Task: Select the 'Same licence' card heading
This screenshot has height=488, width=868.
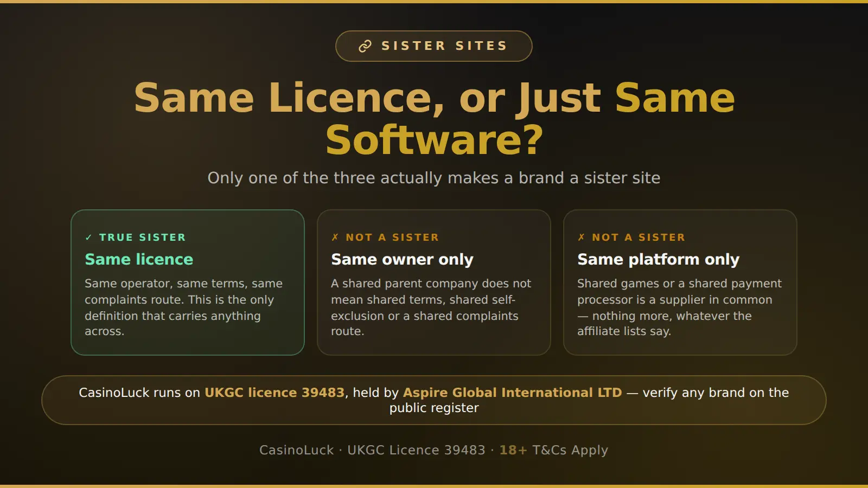Action: click(139, 259)
